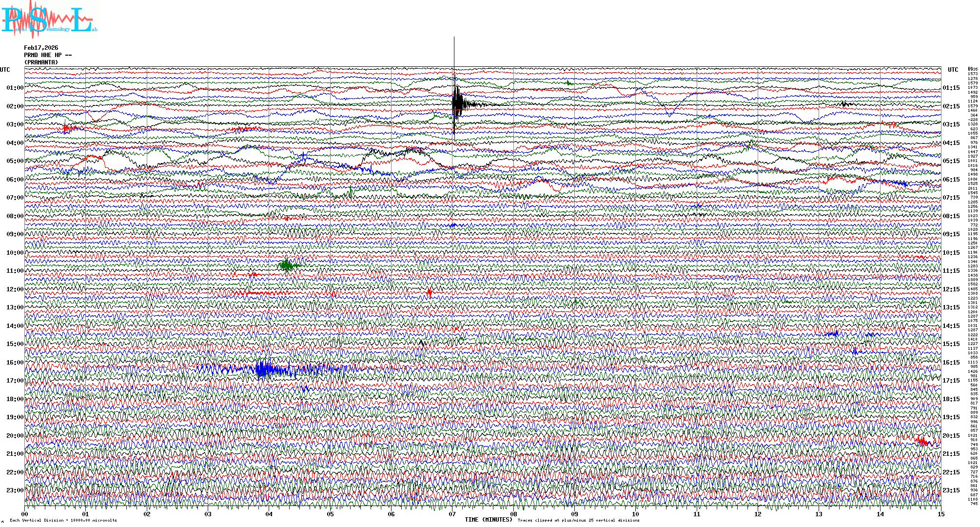Click the small red spike on the 12:00 trace

[x=430, y=292]
